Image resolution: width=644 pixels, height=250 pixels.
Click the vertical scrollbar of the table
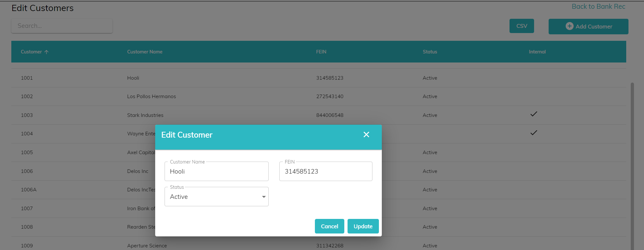point(632,162)
